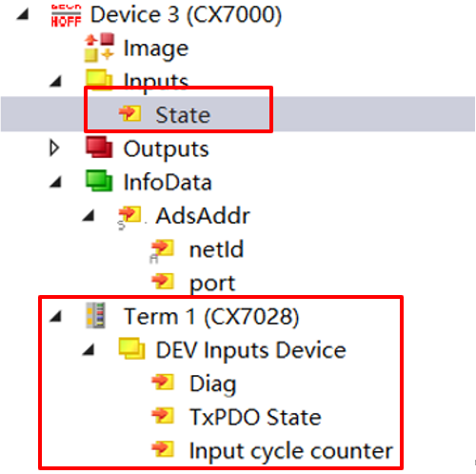Click the Term 1 terminal icon
This screenshot has width=476, height=474.
point(95,315)
